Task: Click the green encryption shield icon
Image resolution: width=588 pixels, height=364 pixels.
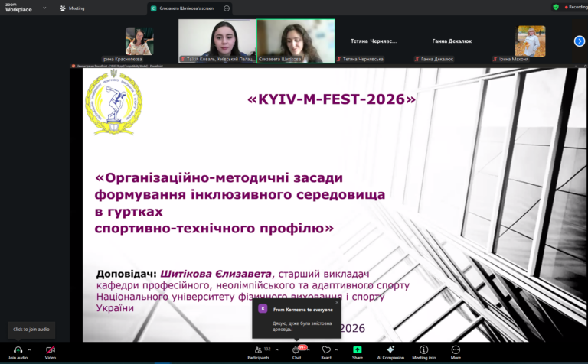Action: pos(556,7)
